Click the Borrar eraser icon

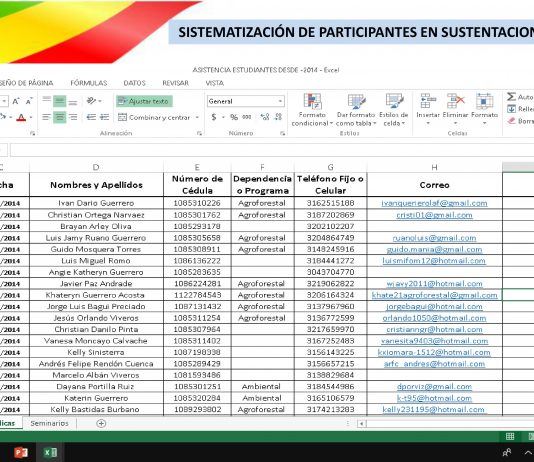tap(511, 121)
